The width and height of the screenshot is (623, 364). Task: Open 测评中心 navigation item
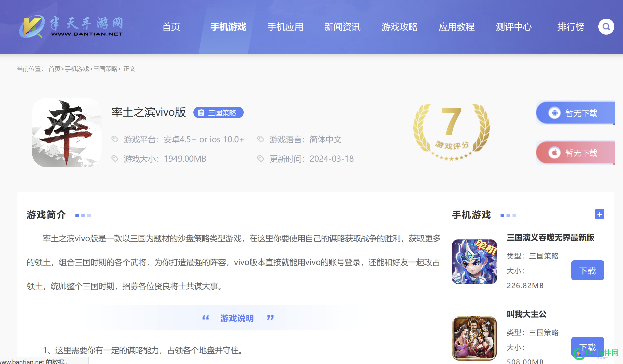(514, 27)
